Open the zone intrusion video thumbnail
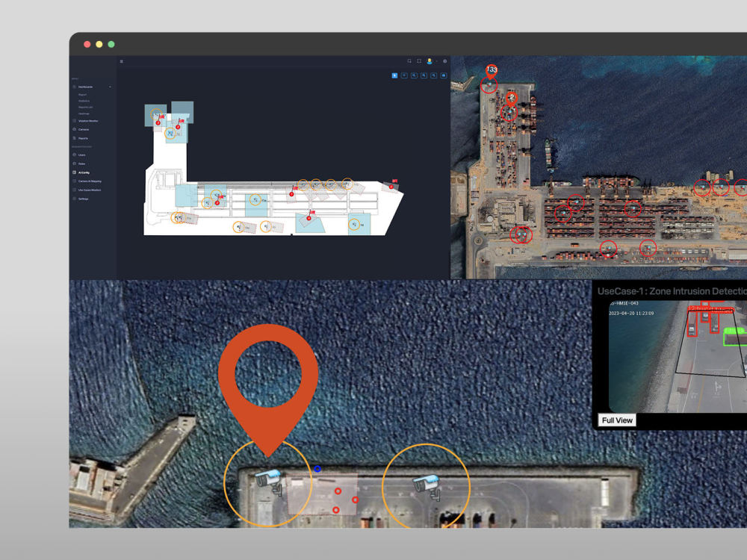Viewport: 747px width, 560px height. (x=678, y=356)
